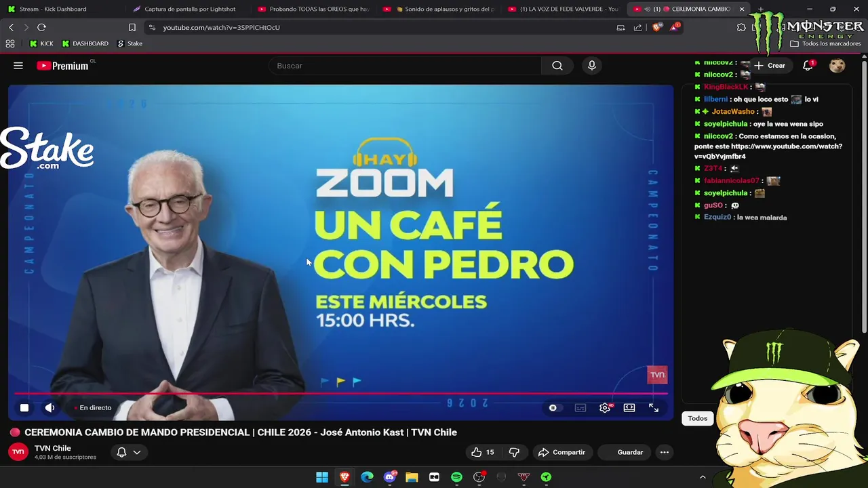Toggle the TVN Chile notification bell

click(x=121, y=452)
